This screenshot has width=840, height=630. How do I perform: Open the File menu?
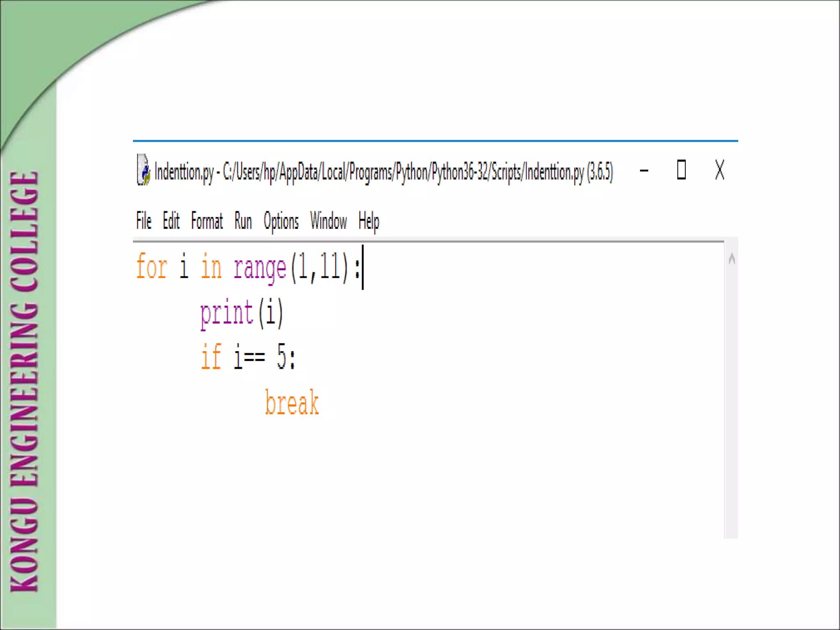(x=144, y=221)
